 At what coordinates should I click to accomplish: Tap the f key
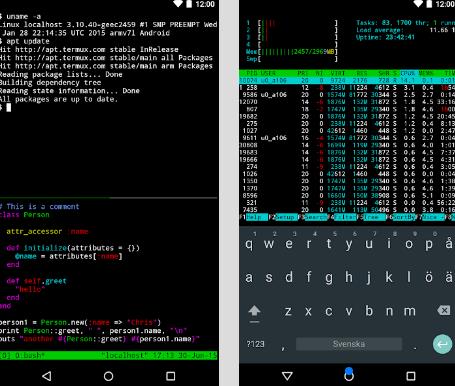point(309,277)
